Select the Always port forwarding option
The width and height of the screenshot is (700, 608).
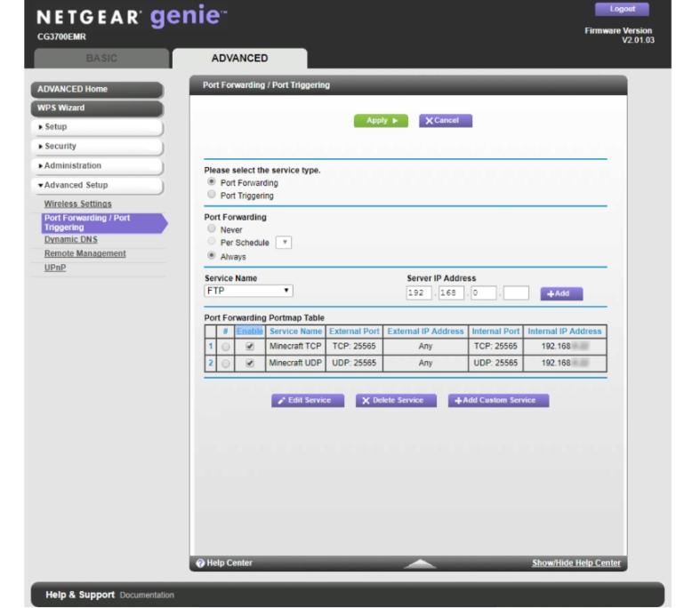click(212, 256)
